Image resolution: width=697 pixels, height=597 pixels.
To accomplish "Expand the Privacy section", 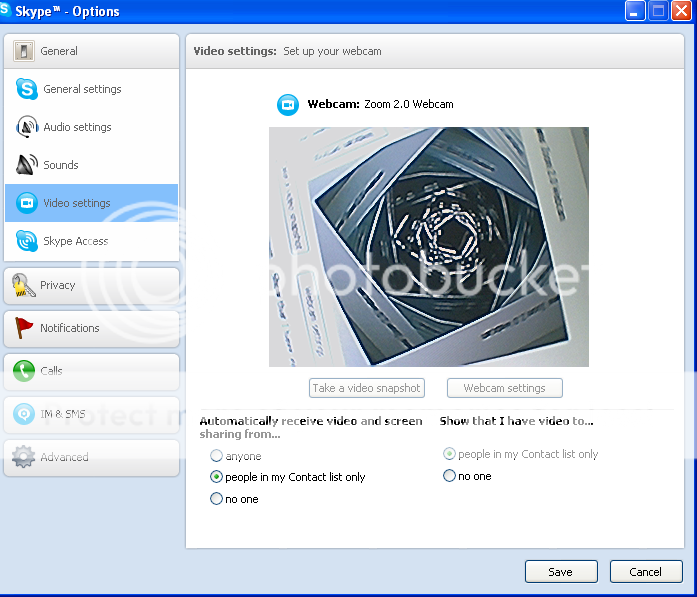I will (91, 285).
